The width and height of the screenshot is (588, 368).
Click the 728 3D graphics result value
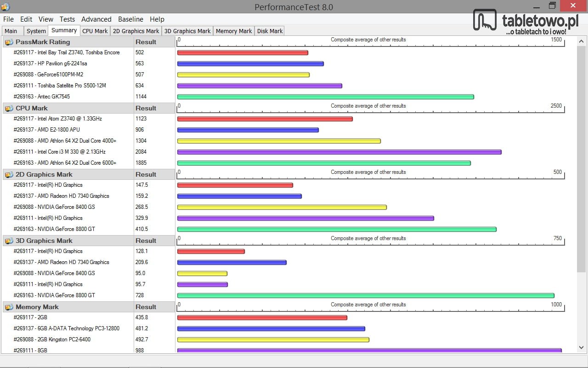140,295
